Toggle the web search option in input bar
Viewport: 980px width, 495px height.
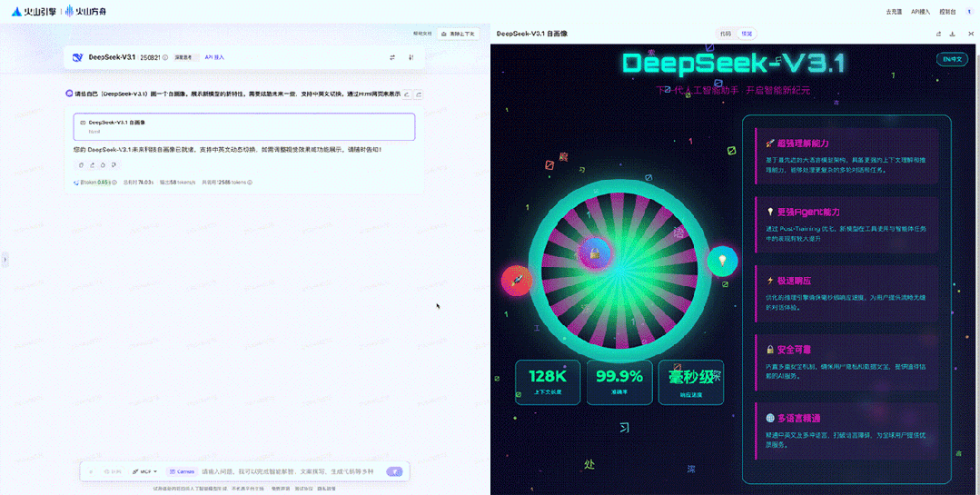pos(113,472)
